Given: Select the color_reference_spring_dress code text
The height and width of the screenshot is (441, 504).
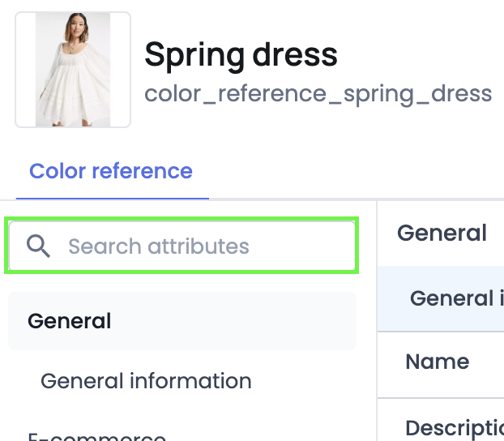Looking at the screenshot, I should 318,94.
